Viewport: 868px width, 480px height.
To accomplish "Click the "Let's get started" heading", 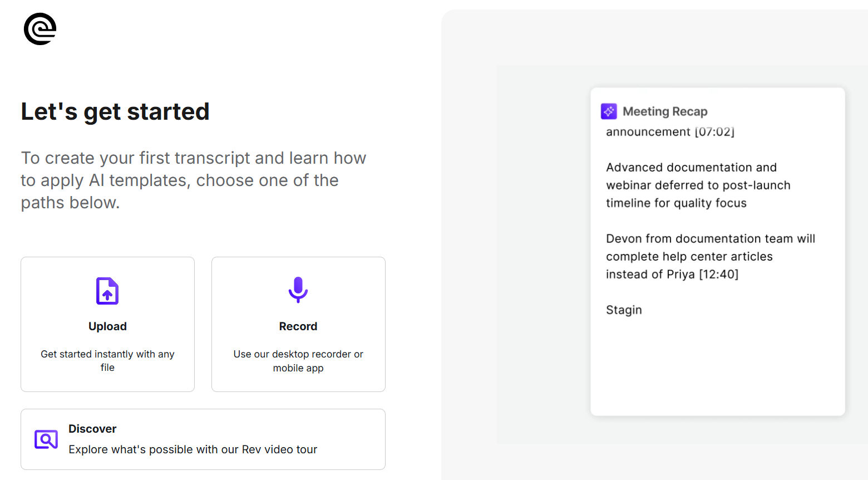I will [115, 111].
